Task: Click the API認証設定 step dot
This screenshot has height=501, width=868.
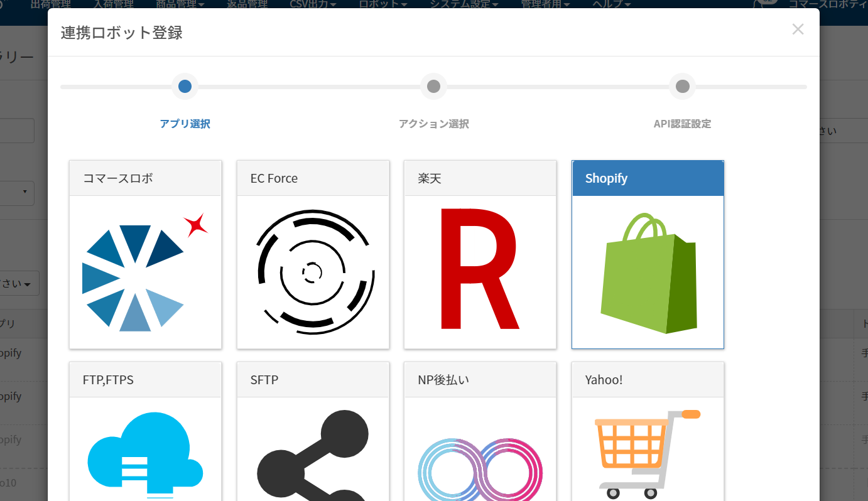Action: tap(683, 87)
